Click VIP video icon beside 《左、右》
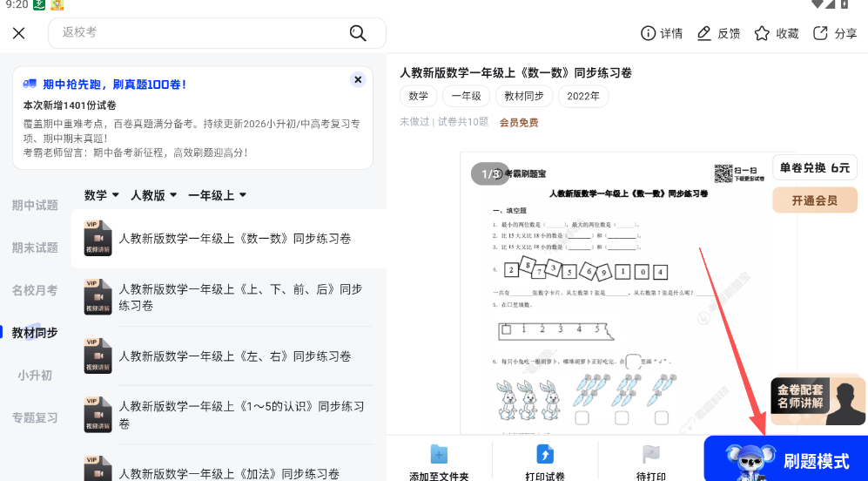 [x=98, y=356]
